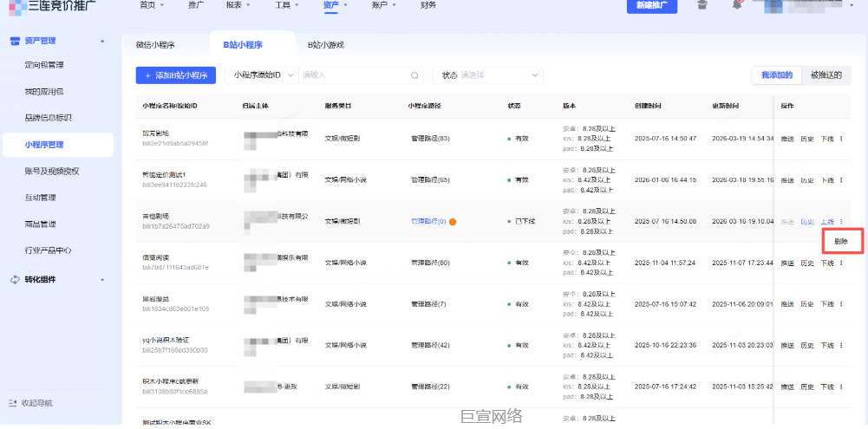
Task: Open more-actions dots for the 管理路径(42) row
Action: click(841, 345)
